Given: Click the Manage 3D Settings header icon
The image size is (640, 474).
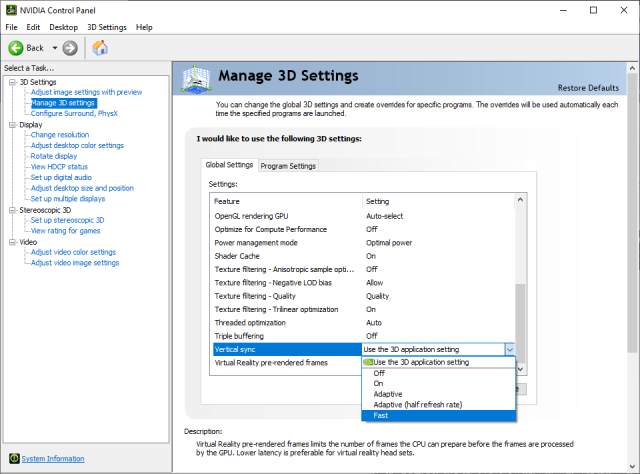Looking at the screenshot, I should (x=196, y=78).
